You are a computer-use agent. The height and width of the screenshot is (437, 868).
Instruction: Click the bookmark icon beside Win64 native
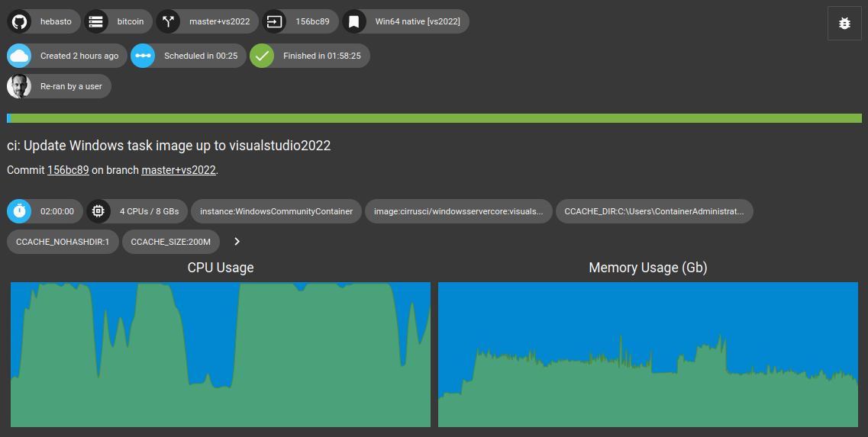coord(354,21)
